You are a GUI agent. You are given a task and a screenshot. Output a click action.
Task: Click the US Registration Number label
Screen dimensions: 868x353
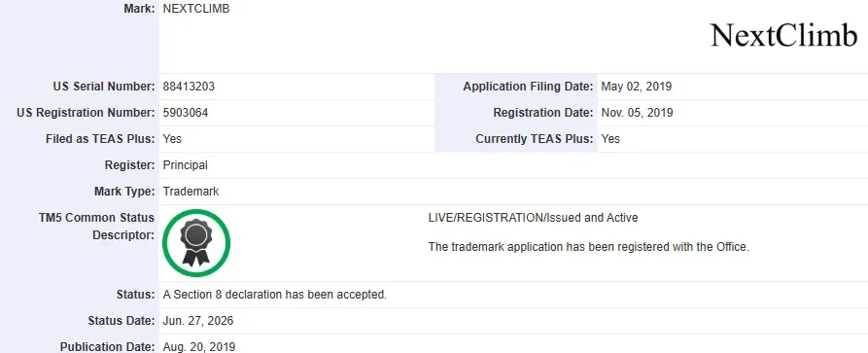pos(86,113)
